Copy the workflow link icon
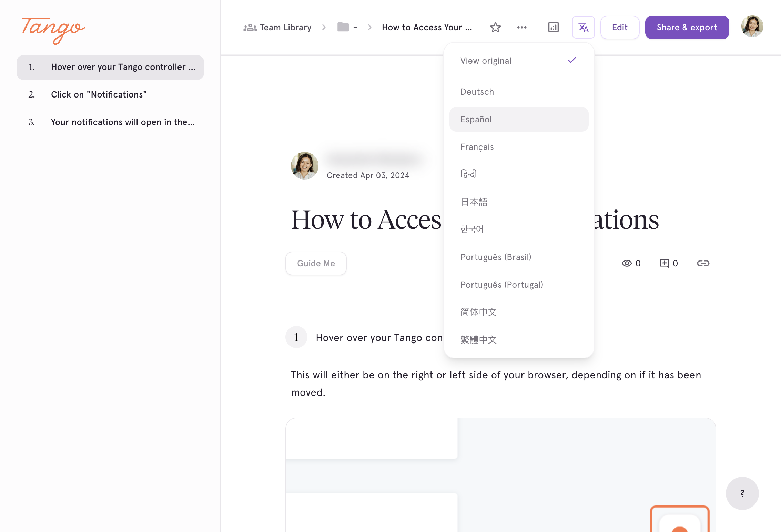The image size is (781, 532). pos(703,263)
